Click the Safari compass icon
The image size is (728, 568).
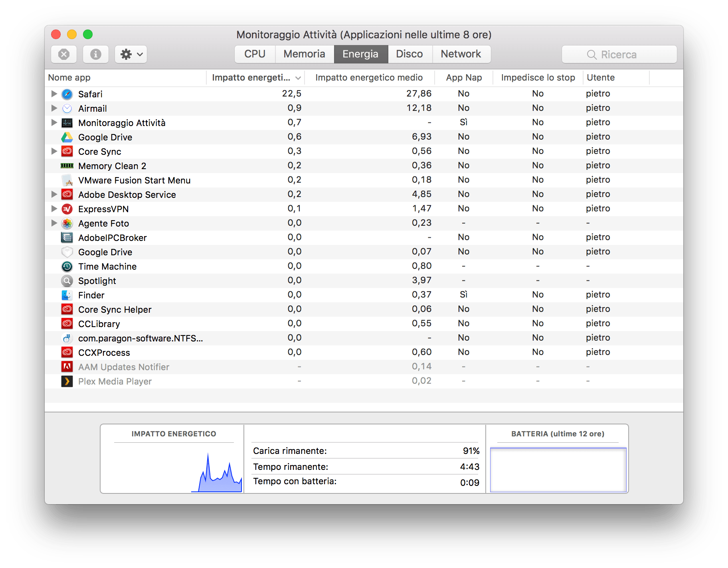(x=67, y=94)
